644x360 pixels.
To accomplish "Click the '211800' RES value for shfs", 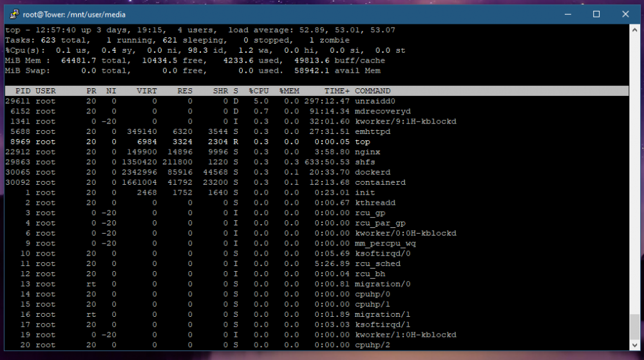I will click(x=177, y=162).
